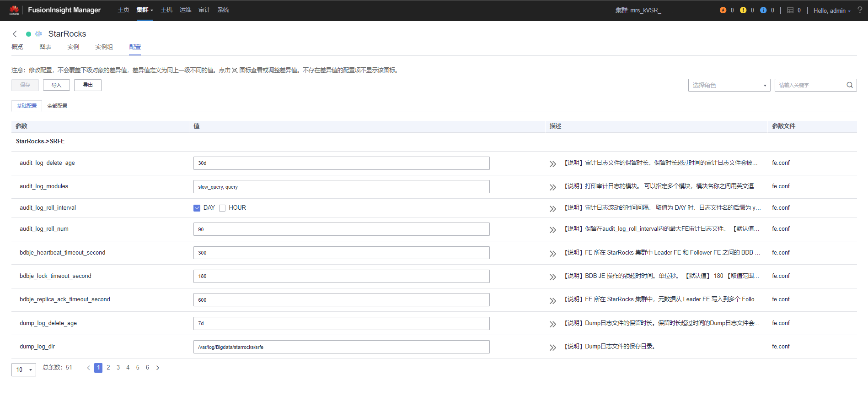Expand description for bdbje_lock_timeout_second
Viewport: 868px width, 413px height.
(553, 277)
